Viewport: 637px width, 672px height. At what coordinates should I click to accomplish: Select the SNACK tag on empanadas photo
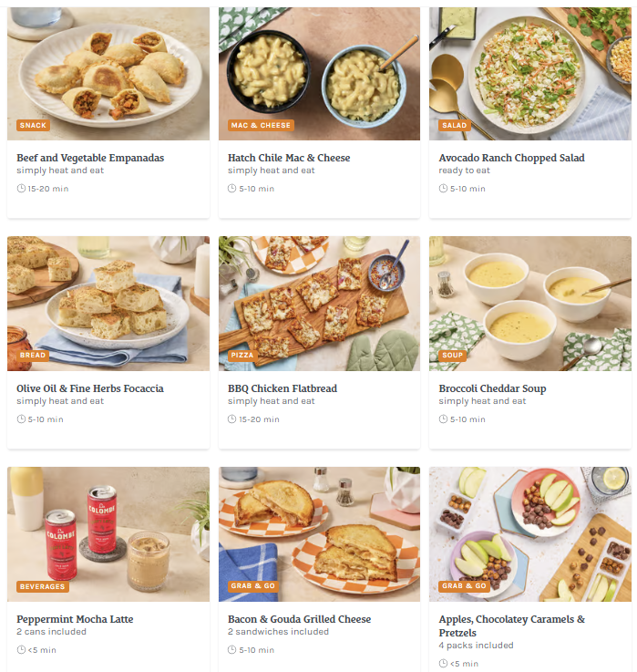click(33, 125)
